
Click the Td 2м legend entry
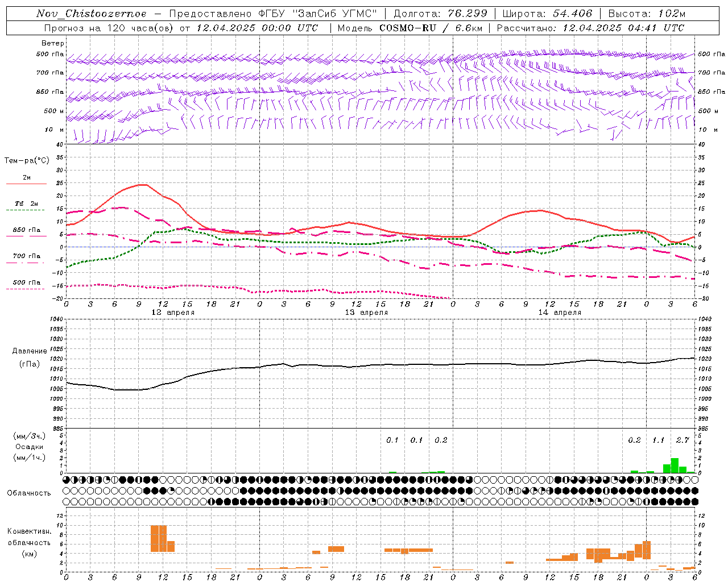26,203
